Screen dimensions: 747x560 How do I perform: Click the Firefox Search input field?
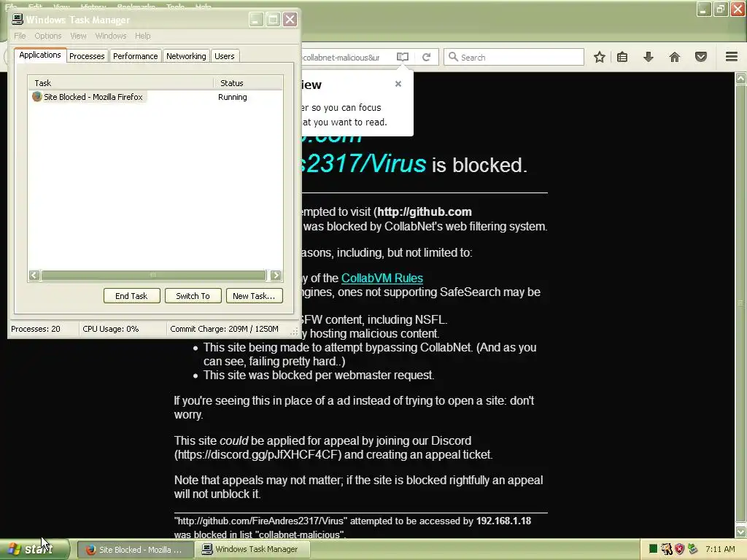(x=514, y=57)
